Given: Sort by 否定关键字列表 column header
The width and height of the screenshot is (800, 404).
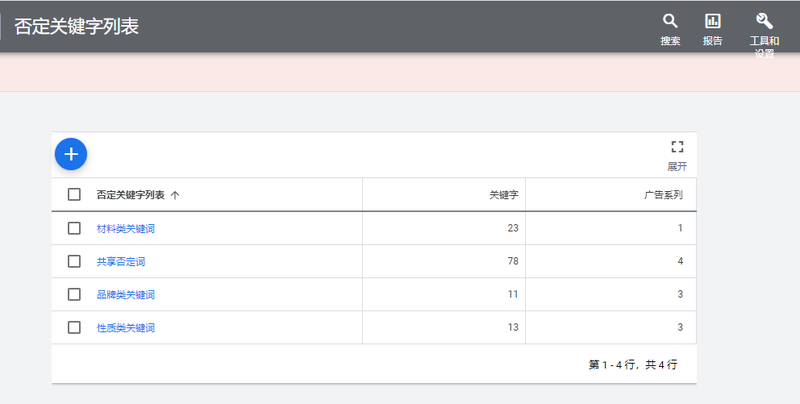Looking at the screenshot, I should pos(130,195).
